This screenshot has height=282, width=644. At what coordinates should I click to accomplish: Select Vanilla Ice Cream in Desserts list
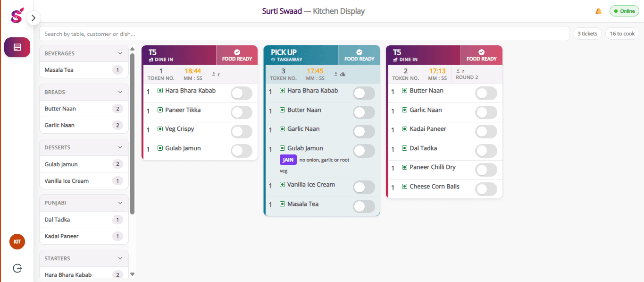84,181
